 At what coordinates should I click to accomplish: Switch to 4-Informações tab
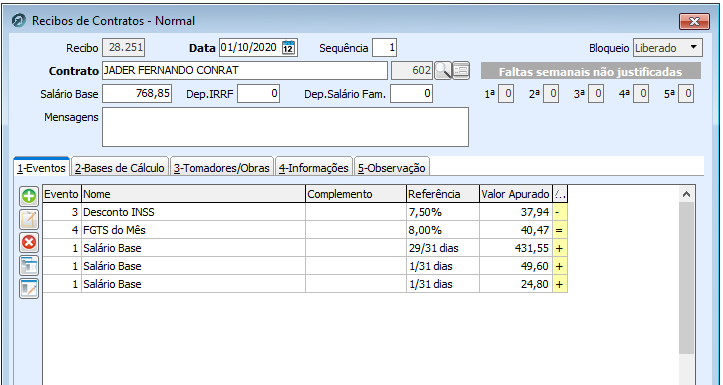tap(314, 168)
